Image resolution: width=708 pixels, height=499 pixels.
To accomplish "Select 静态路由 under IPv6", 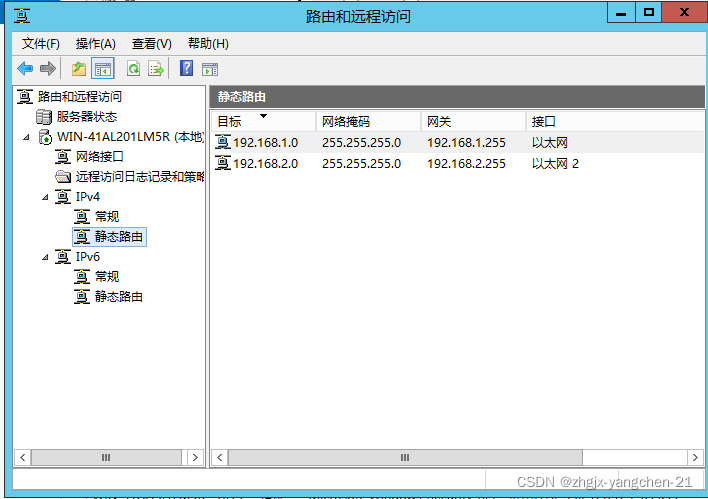I will (119, 297).
